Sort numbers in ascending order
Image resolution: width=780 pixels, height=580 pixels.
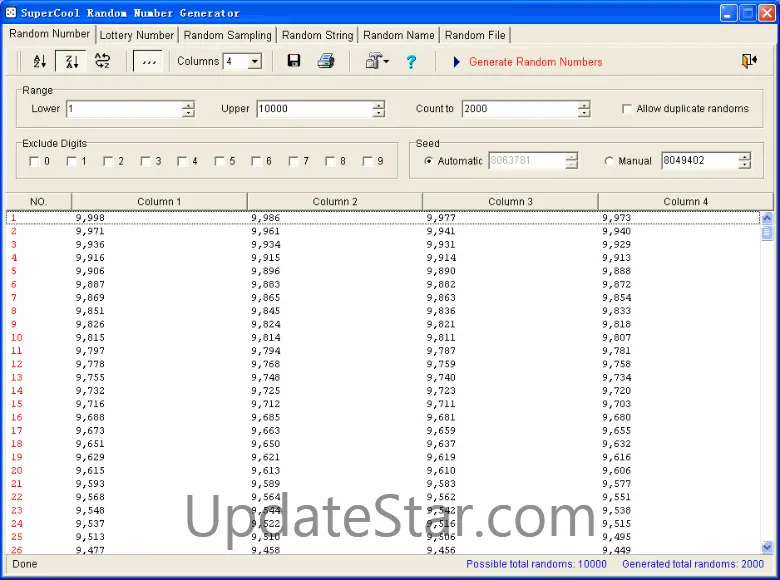pos(40,61)
